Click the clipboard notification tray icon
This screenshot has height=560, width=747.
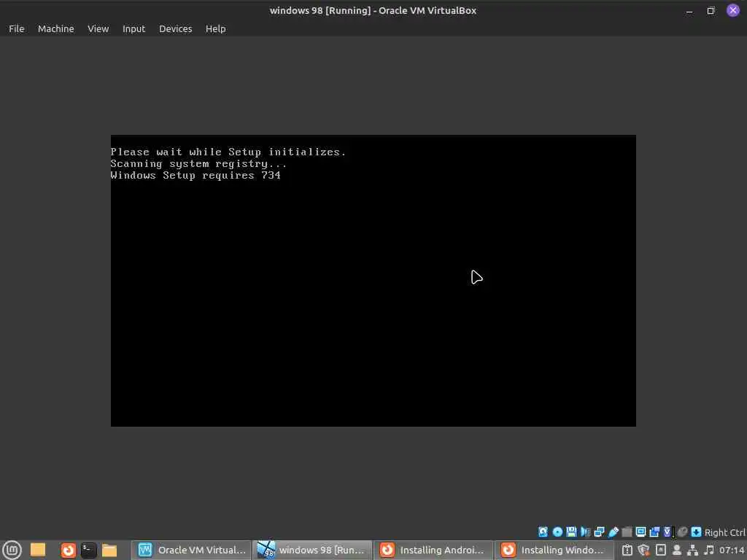click(x=627, y=550)
